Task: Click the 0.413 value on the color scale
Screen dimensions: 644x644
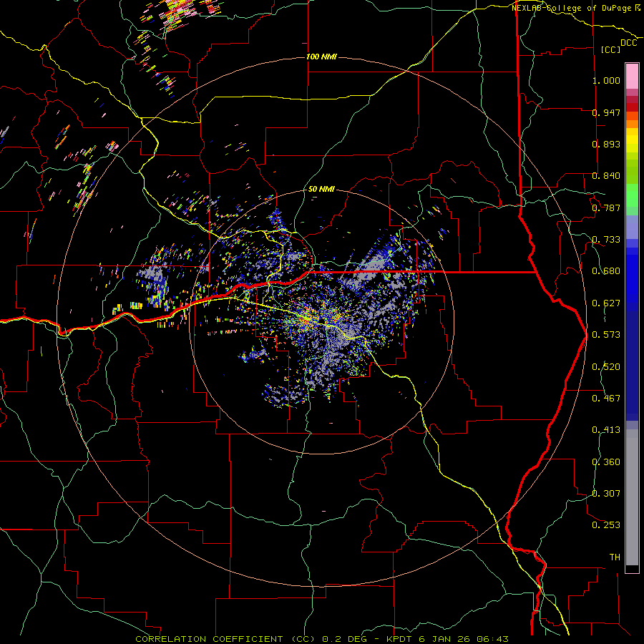Action: point(606,430)
